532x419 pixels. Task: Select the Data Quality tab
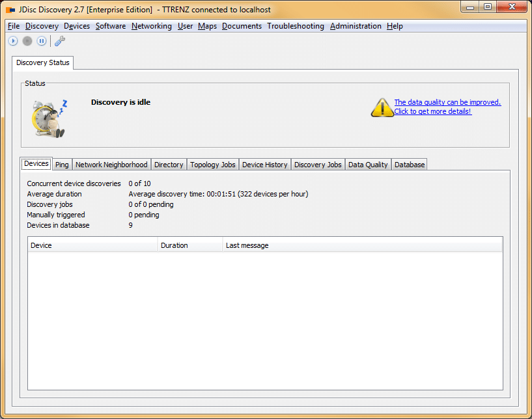[368, 164]
